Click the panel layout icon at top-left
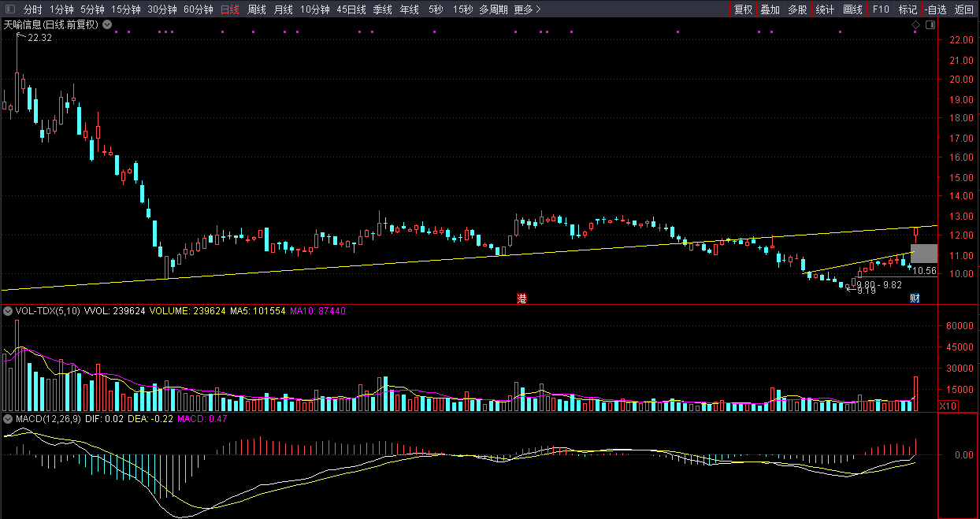 click(x=10, y=9)
